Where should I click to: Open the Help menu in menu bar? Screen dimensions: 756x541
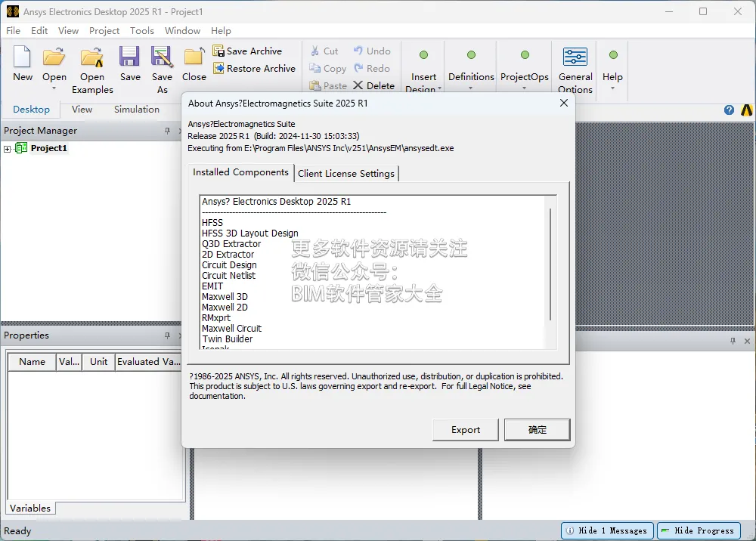click(221, 31)
